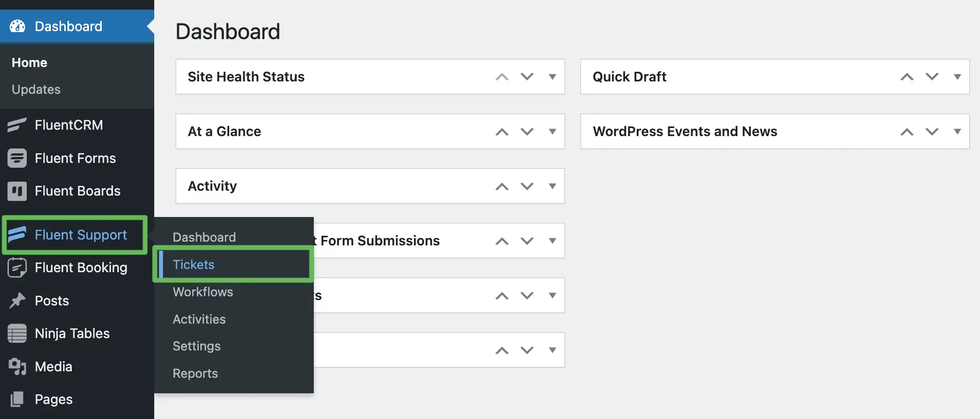
Task: Click the Fluent Support sidebar icon
Action: click(x=17, y=234)
